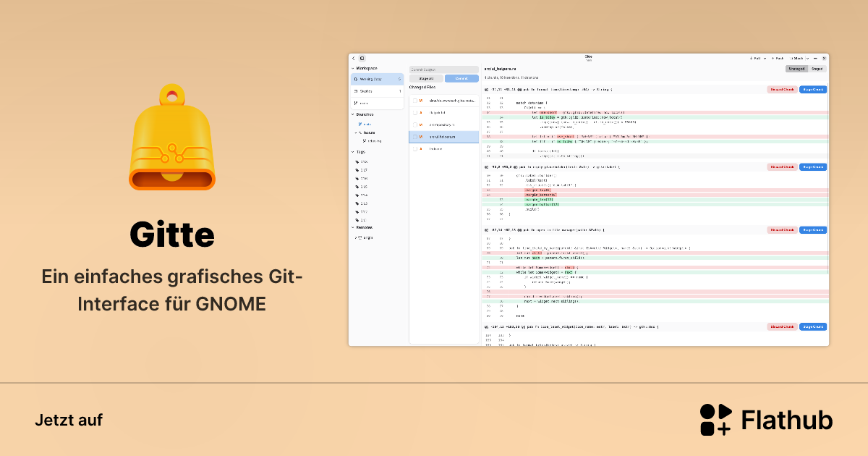Open the Stashes sidebar entry
The width and height of the screenshot is (868, 456).
point(377,91)
